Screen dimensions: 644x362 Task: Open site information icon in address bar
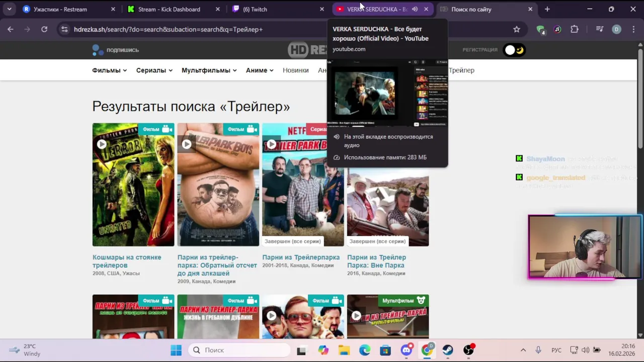64,29
